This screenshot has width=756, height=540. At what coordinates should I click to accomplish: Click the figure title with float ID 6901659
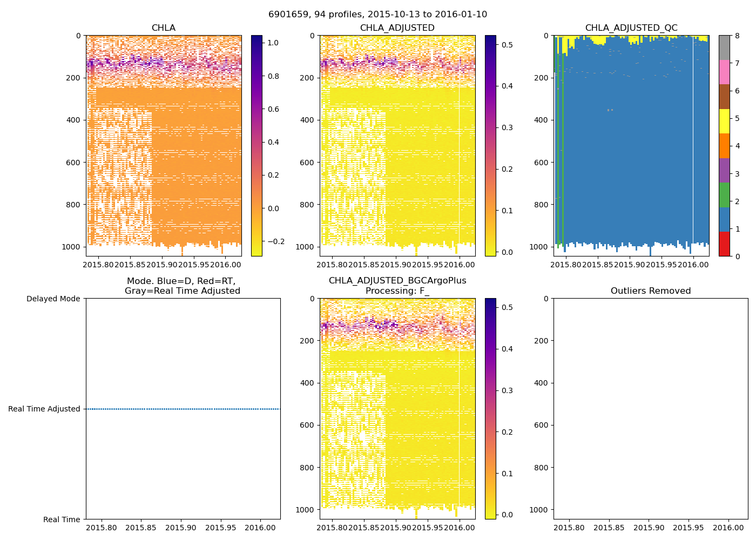coord(377,15)
